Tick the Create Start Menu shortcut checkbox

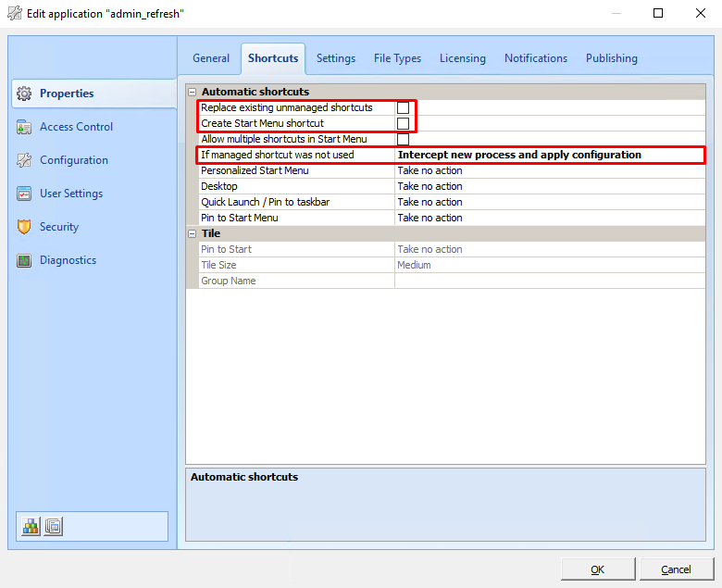coord(403,123)
